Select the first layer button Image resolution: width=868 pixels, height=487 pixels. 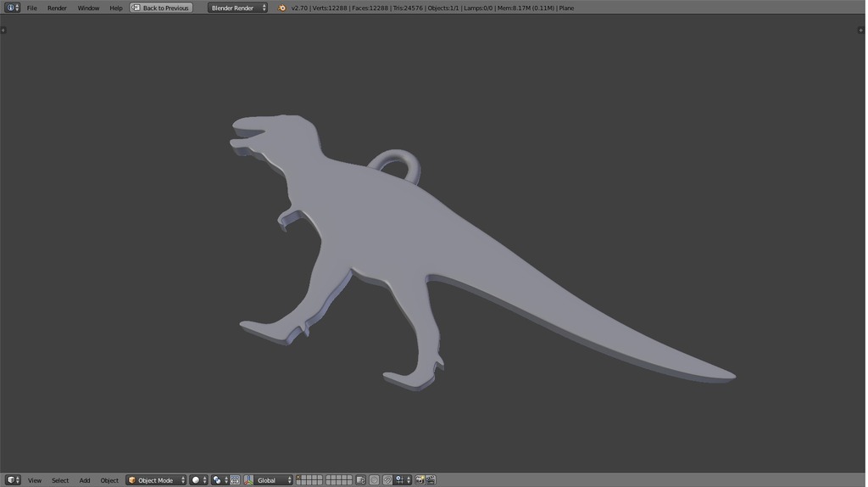(x=299, y=478)
